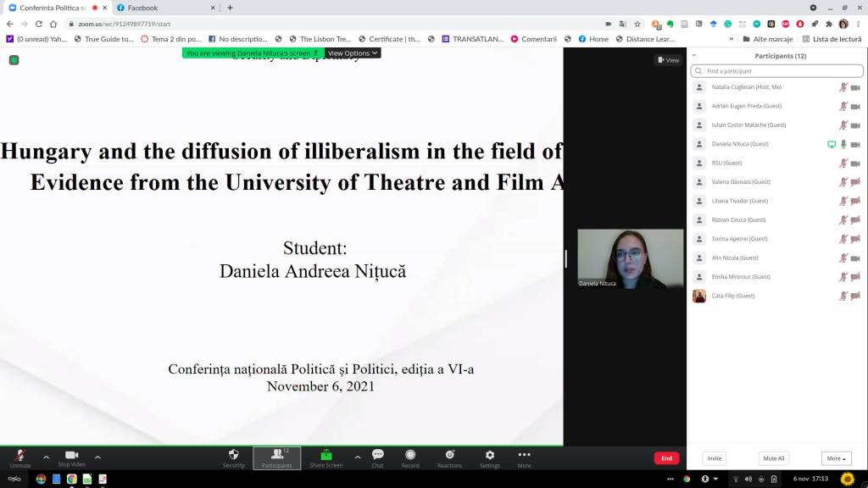Click Daniela Nituca's video thumbnail
This screenshot has height=488, width=868.
(630, 258)
